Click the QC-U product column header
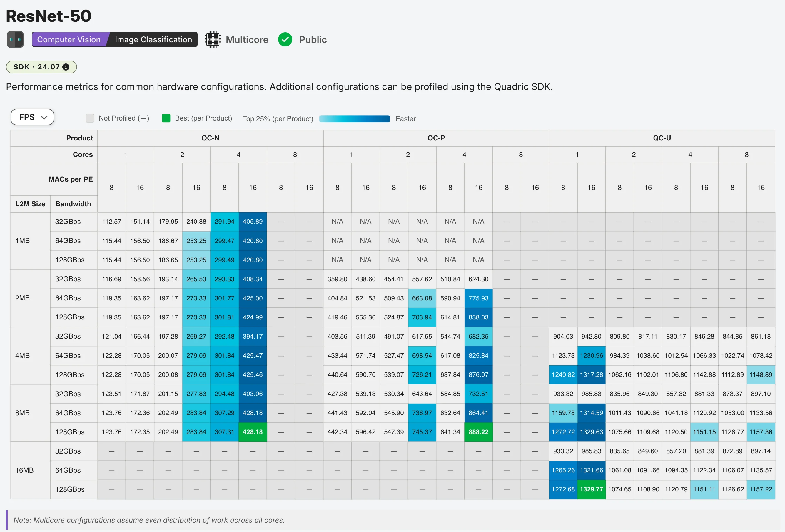The height and width of the screenshot is (532, 785). 662,138
